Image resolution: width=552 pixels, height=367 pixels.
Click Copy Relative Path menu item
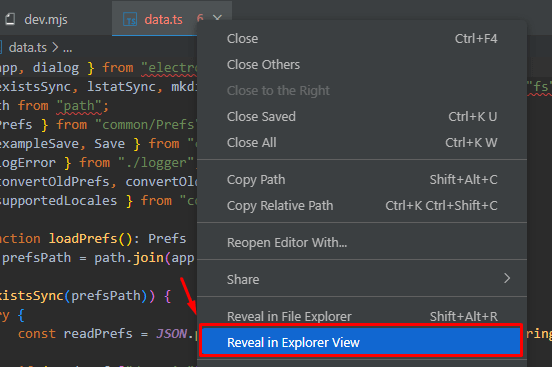click(x=362, y=206)
